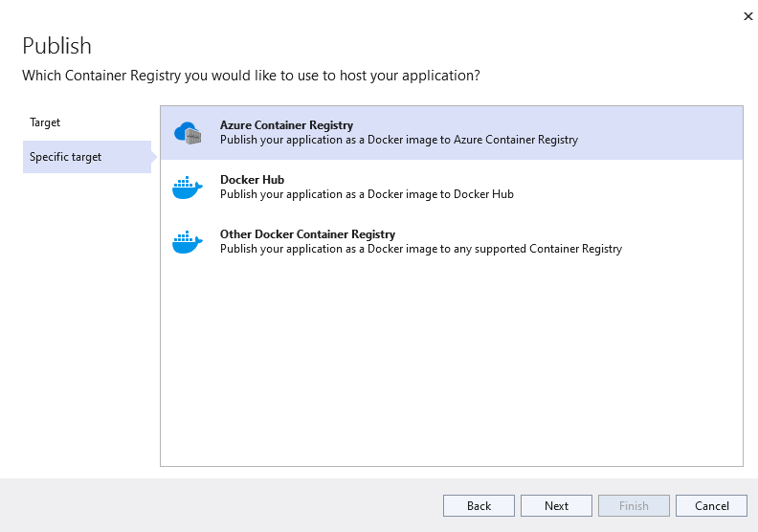Close the Publish window with X
This screenshot has width=758, height=532.
(747, 15)
